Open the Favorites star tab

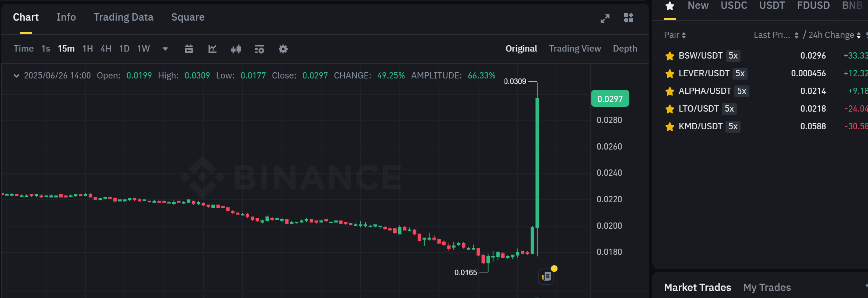point(670,6)
